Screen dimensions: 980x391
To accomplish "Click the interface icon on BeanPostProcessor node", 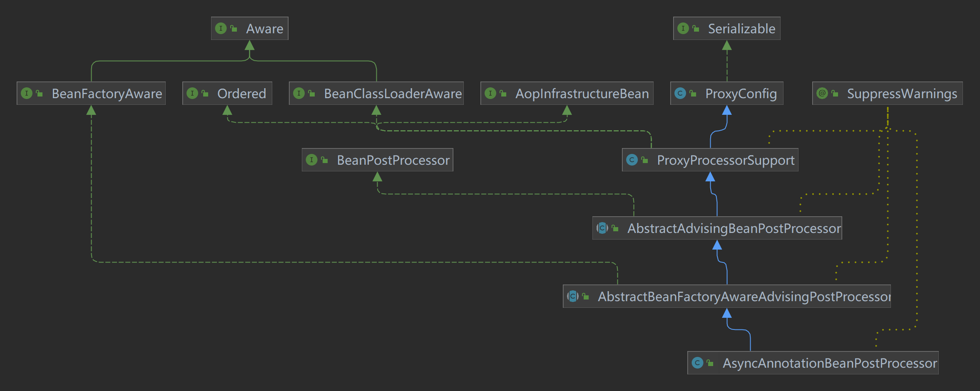I will [311, 160].
